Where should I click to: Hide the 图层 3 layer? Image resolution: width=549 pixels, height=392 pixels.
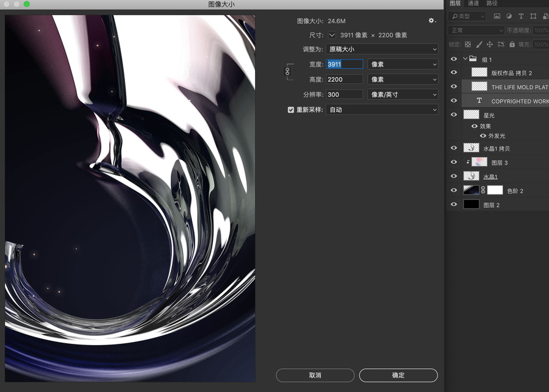pos(454,162)
